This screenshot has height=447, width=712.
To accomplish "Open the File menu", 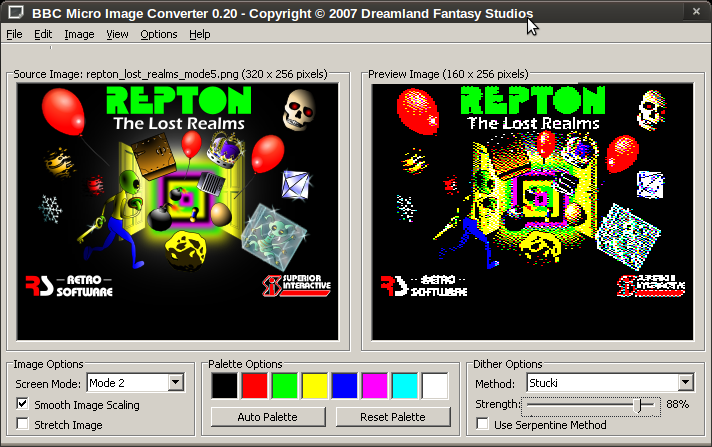I will pyautogui.click(x=14, y=34).
